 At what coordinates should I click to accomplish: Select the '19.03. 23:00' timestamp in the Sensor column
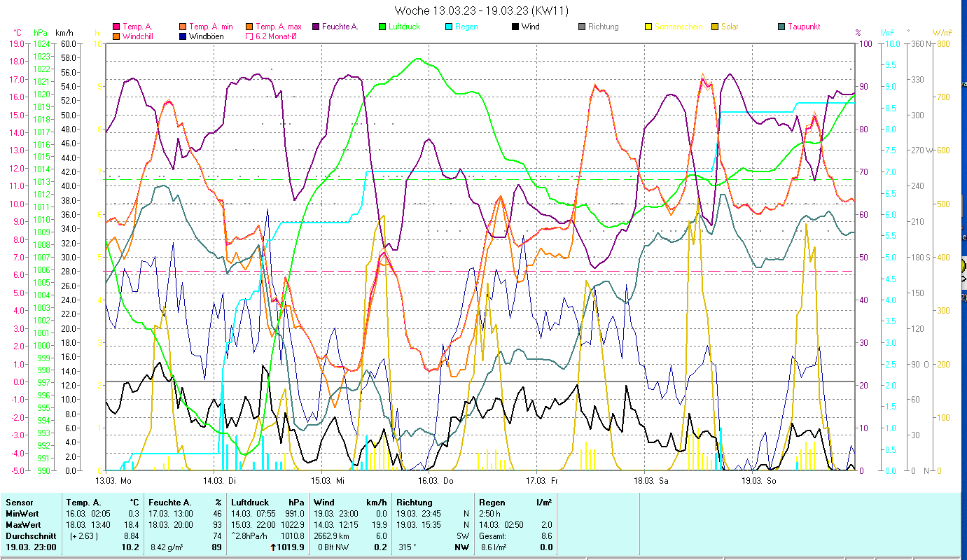[31, 547]
